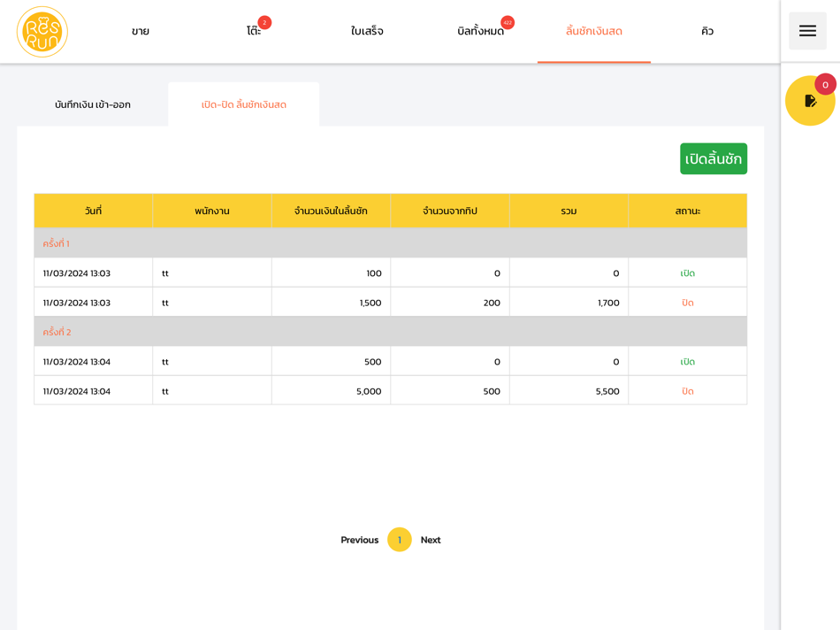This screenshot has height=630, width=840.
Task: Select page 1 in pagination
Action: [399, 540]
